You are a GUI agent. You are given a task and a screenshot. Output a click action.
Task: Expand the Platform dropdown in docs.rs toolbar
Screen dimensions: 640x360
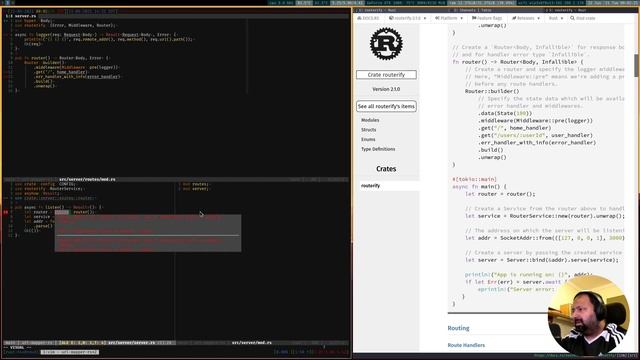point(449,18)
